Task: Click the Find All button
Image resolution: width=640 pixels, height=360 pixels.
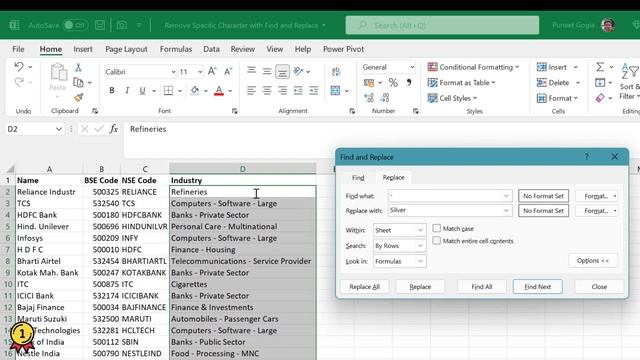Action: 482,287
